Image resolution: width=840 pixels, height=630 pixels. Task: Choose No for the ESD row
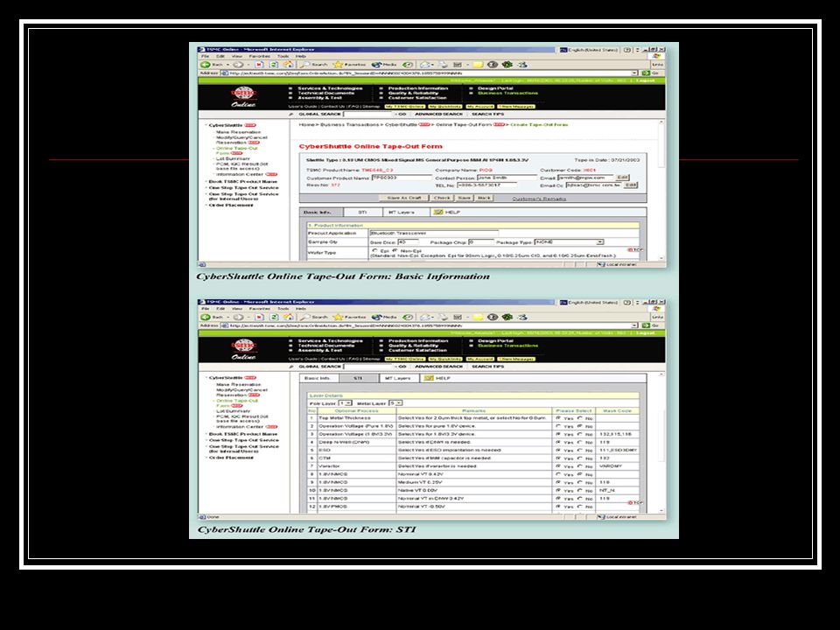click(579, 450)
